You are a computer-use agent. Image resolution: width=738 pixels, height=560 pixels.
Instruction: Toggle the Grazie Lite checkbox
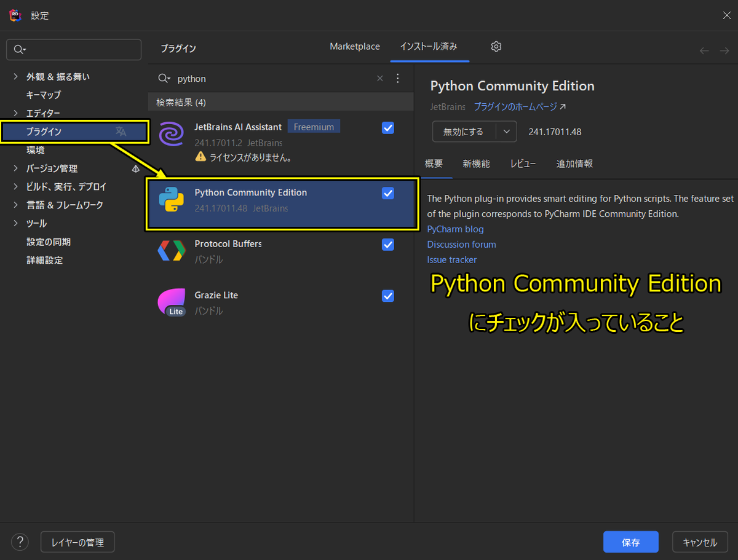[x=388, y=296]
